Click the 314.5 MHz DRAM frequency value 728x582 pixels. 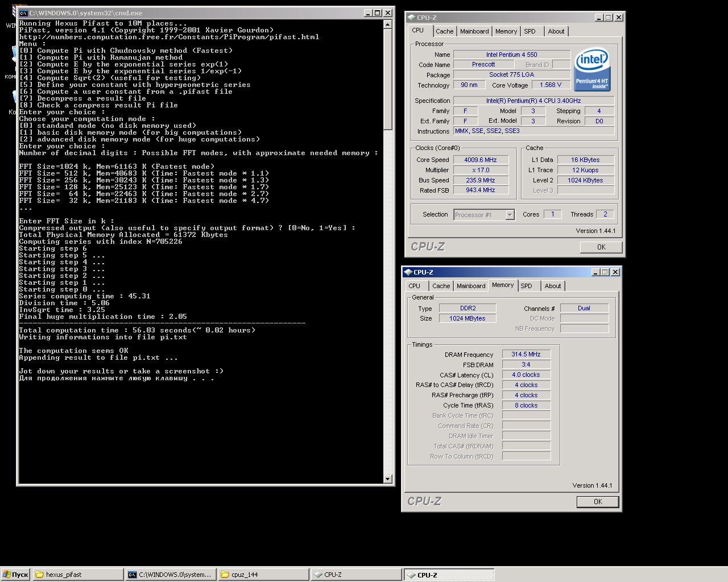526,355
